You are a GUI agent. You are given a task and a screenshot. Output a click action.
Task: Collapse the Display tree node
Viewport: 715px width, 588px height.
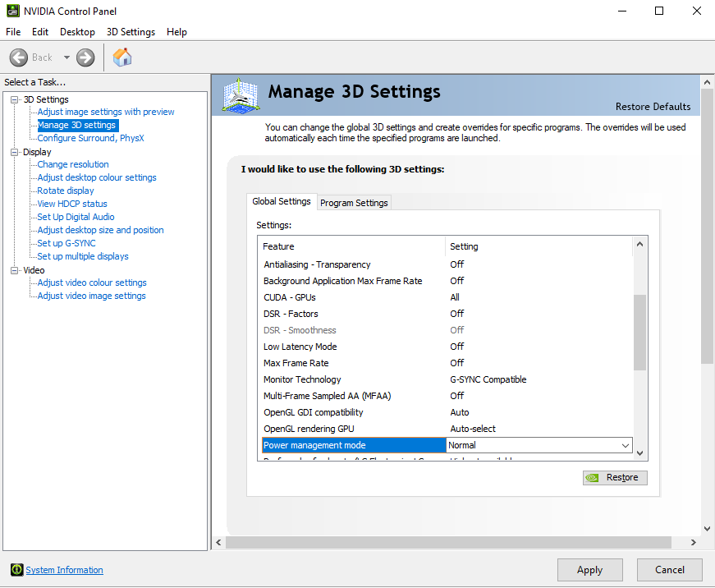click(15, 152)
